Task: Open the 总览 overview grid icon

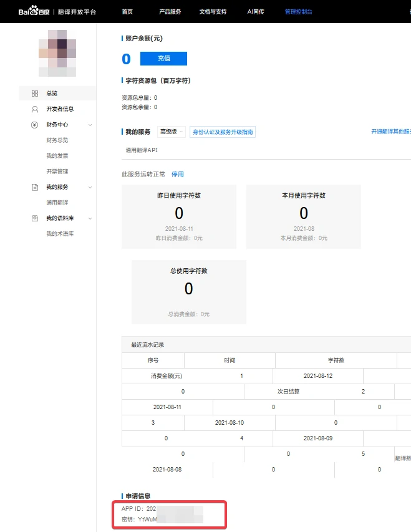Action: [35, 94]
